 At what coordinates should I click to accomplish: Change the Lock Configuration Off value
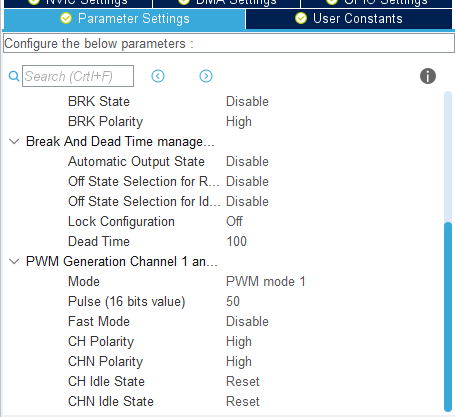234,221
